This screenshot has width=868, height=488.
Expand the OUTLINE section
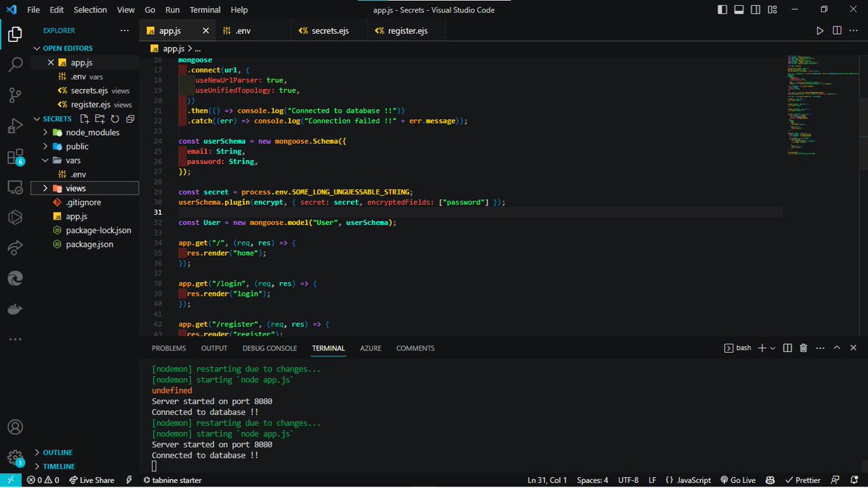coord(58,453)
